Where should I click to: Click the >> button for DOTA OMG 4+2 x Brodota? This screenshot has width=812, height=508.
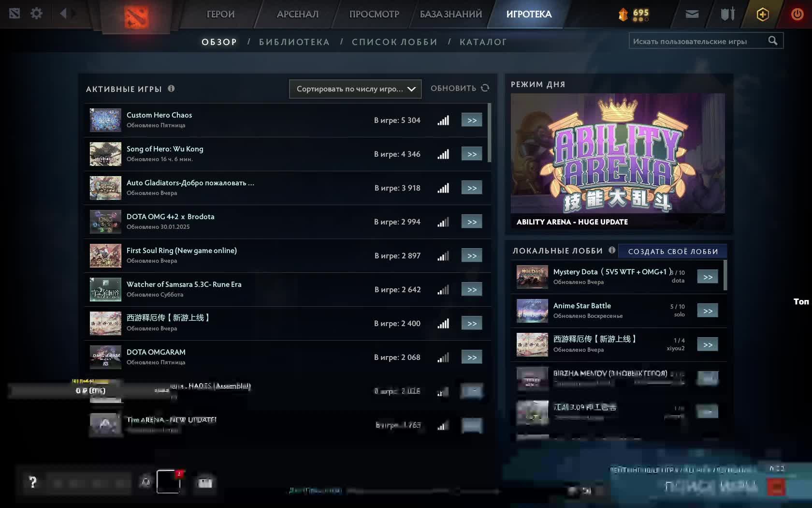[472, 222]
